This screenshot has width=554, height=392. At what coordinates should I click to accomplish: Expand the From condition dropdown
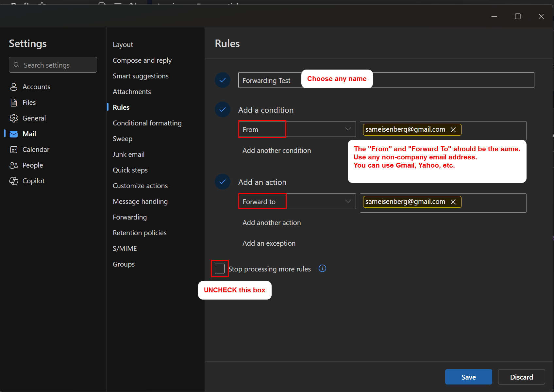(x=348, y=129)
